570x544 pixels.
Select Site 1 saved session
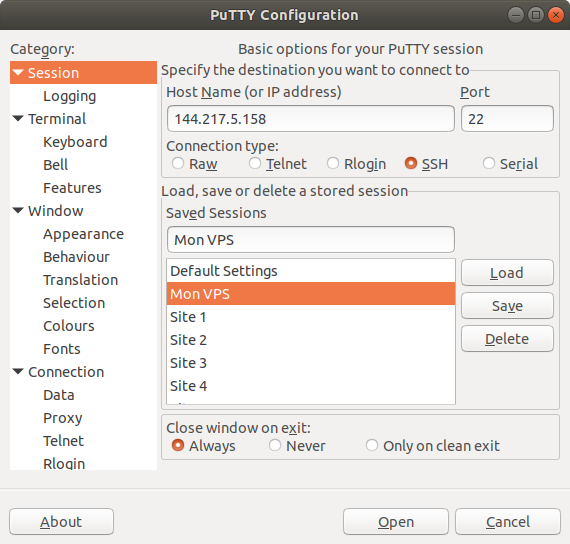(x=311, y=317)
